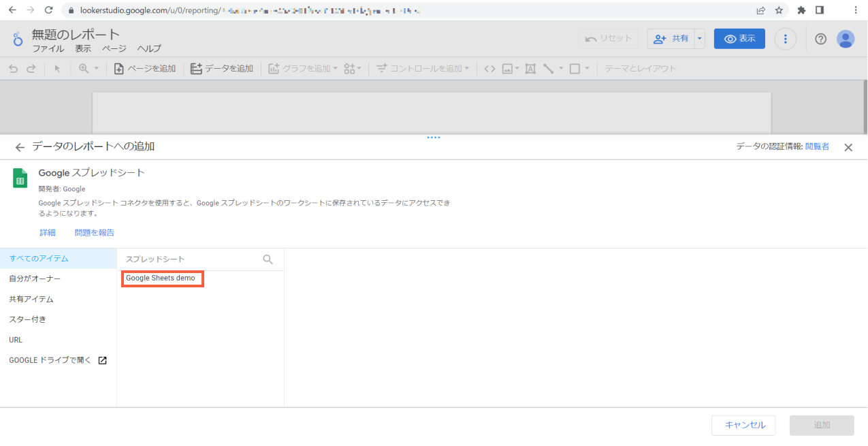Select the text box tool icon
The width and height of the screenshot is (868, 446).
530,68
